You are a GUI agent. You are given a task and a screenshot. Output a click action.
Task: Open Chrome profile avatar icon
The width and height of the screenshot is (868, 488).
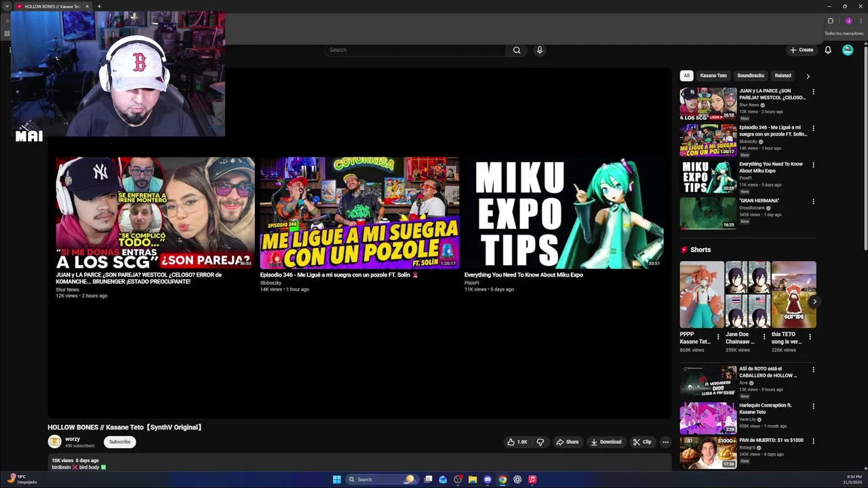848,21
